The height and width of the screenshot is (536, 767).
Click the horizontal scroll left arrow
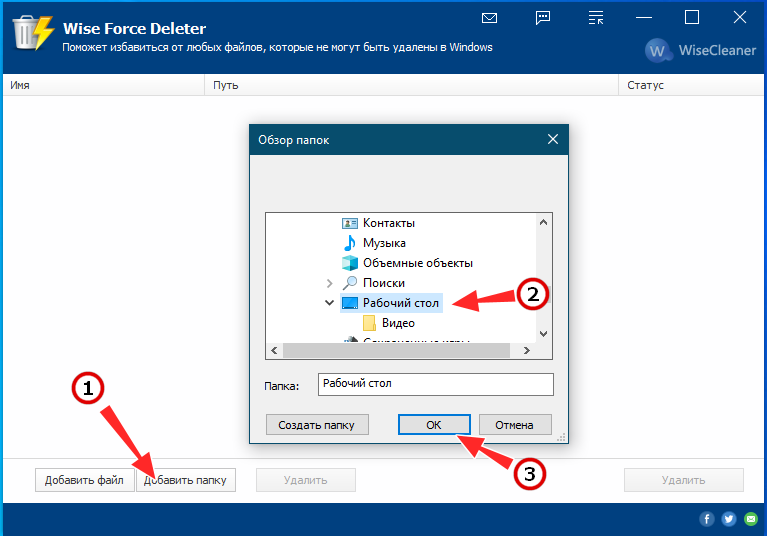coord(274,350)
